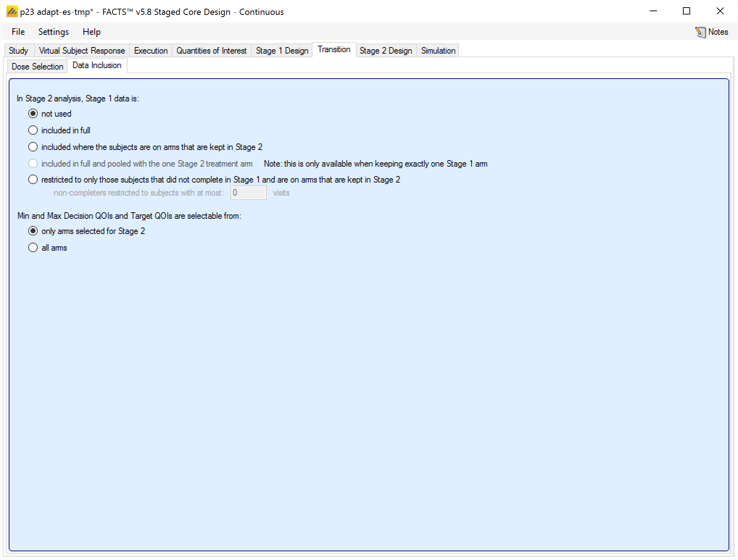Select 'restricted to only those subjects' option
This screenshot has width=738, height=560.
[33, 180]
